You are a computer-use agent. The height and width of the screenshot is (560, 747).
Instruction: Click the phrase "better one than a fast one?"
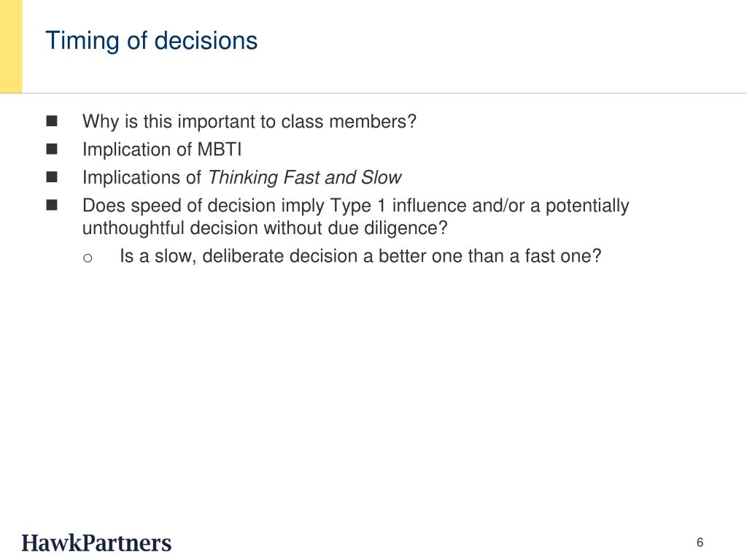point(489,256)
